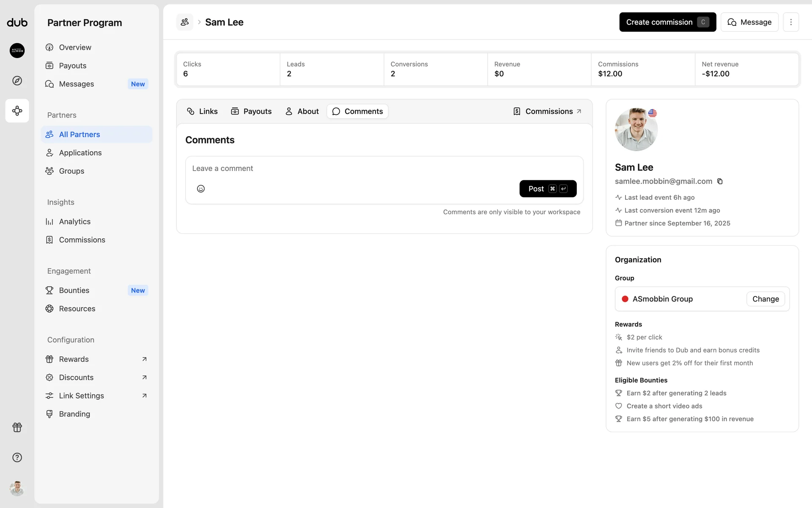This screenshot has height=508, width=812.
Task: Open the three-dot more options menu
Action: click(790, 22)
